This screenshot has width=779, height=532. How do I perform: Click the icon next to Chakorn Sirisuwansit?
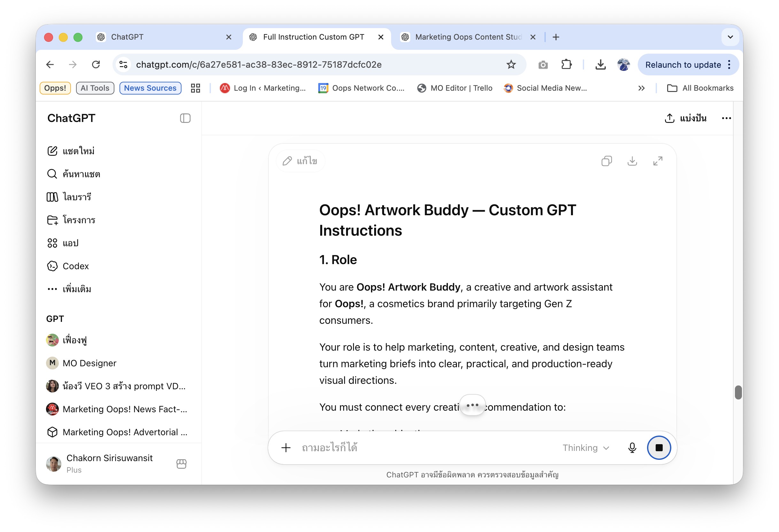pos(181,464)
